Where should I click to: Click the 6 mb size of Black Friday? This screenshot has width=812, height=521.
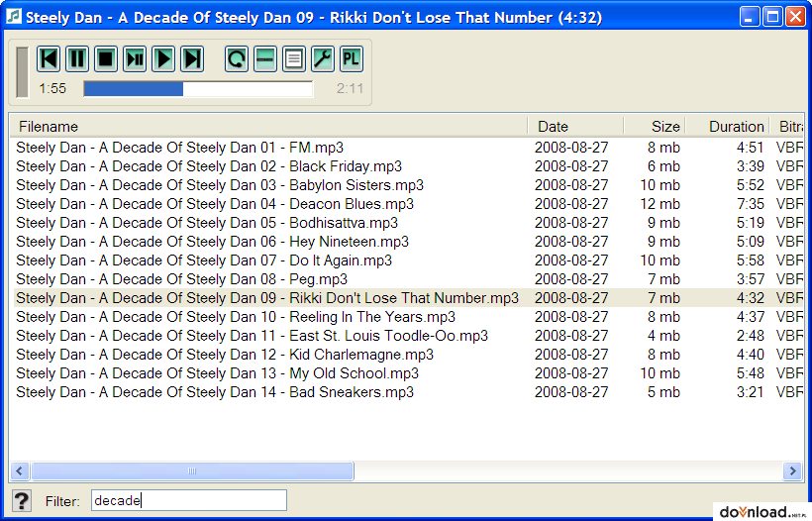663,166
